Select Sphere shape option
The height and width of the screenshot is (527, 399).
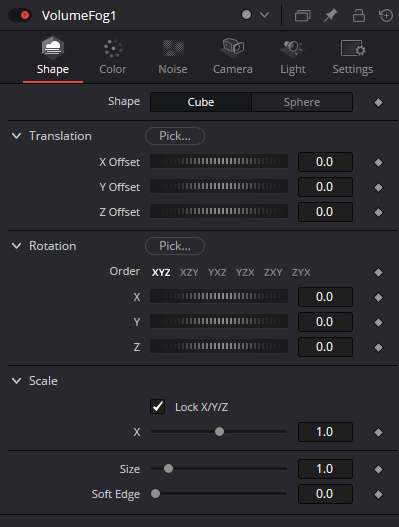302,102
